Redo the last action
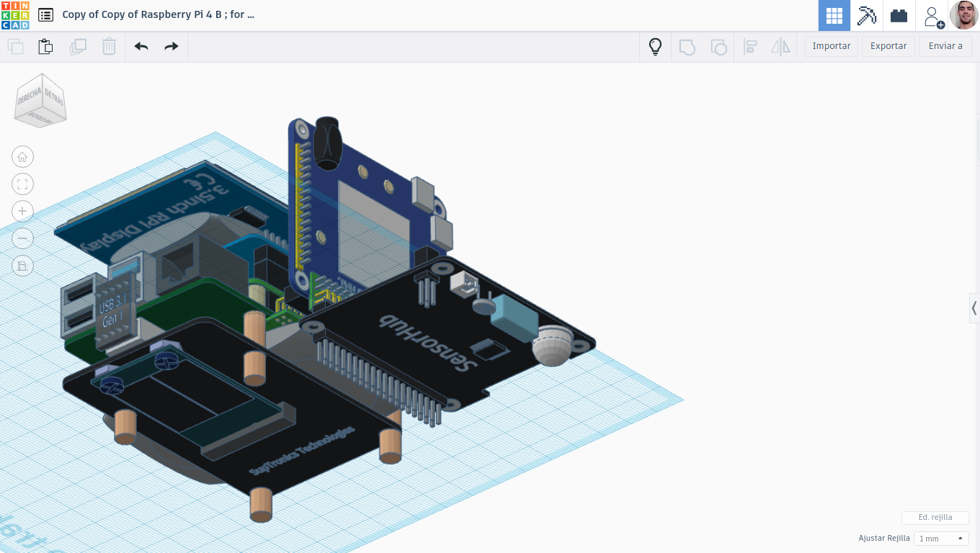 point(171,47)
